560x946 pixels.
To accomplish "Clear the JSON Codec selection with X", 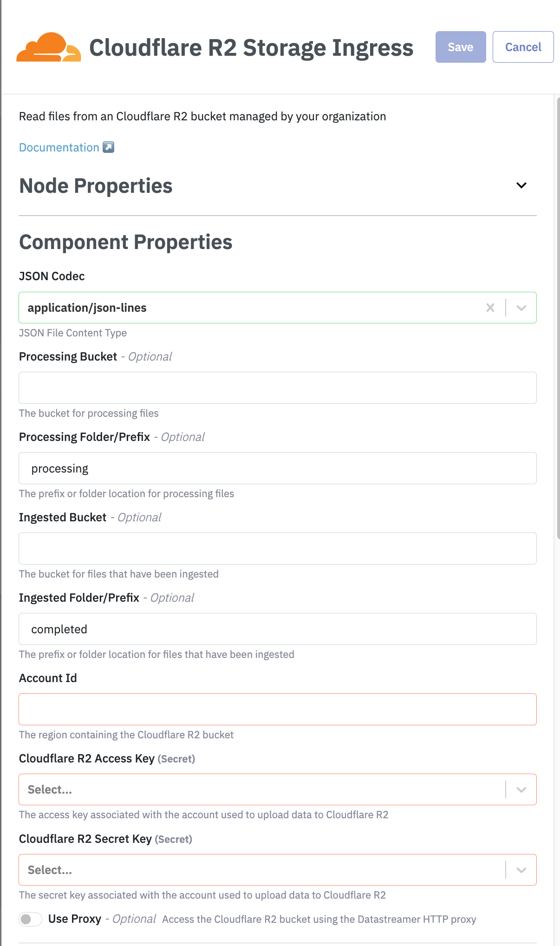I will point(490,308).
